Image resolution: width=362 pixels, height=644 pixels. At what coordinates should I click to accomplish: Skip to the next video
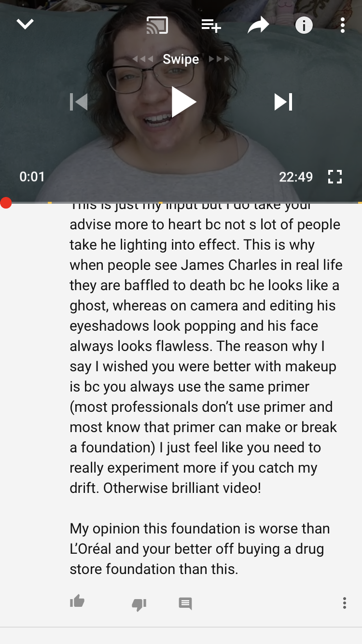(283, 102)
